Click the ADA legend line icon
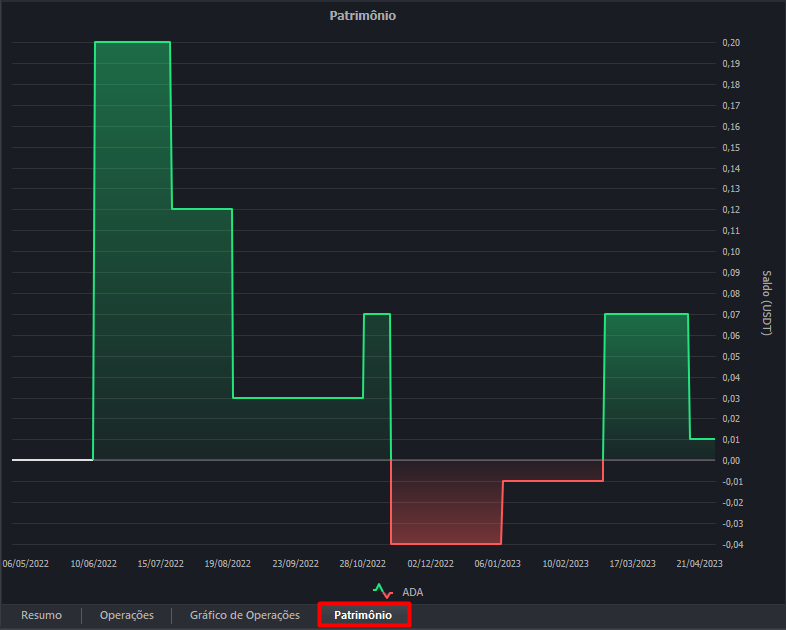Image resolution: width=786 pixels, height=630 pixels. click(x=382, y=591)
